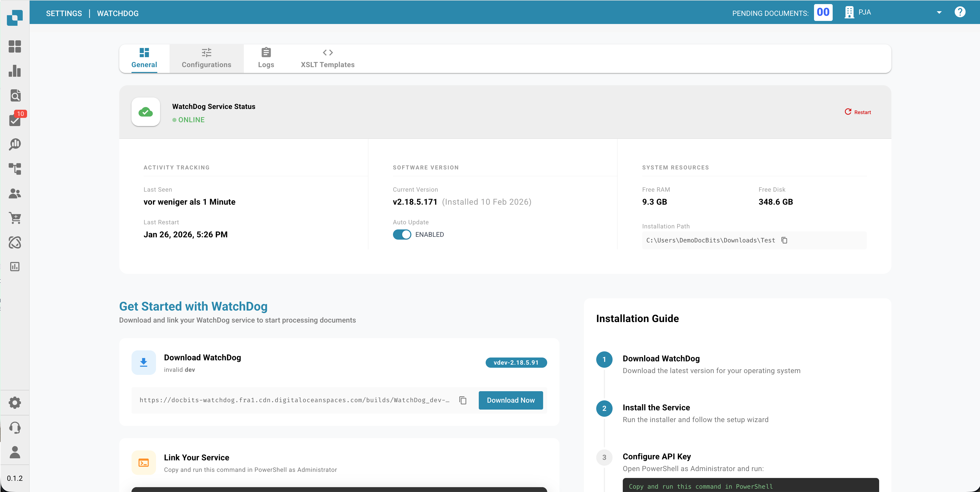Viewport: 980px width, 492px height.
Task: Click the support headset sidebar icon
Action: coord(15,427)
